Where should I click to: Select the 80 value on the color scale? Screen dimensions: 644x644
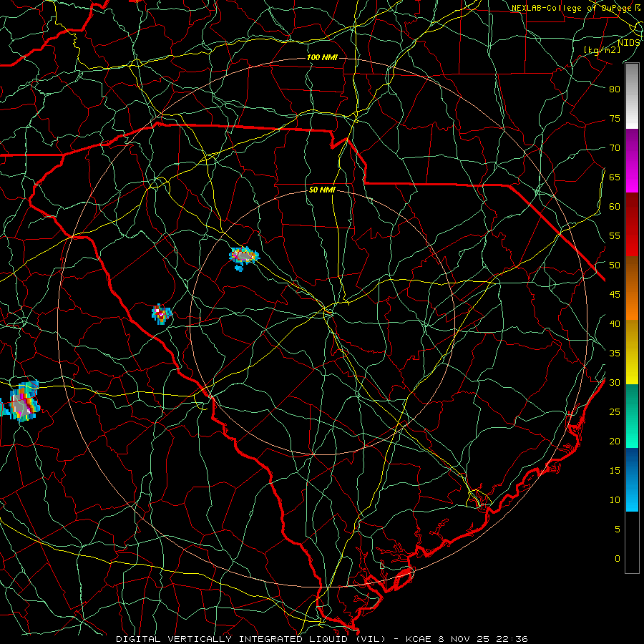(x=615, y=89)
